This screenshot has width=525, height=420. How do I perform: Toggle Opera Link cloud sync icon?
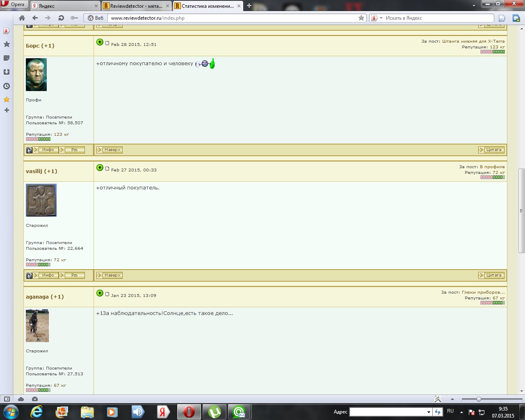[x=21, y=399]
